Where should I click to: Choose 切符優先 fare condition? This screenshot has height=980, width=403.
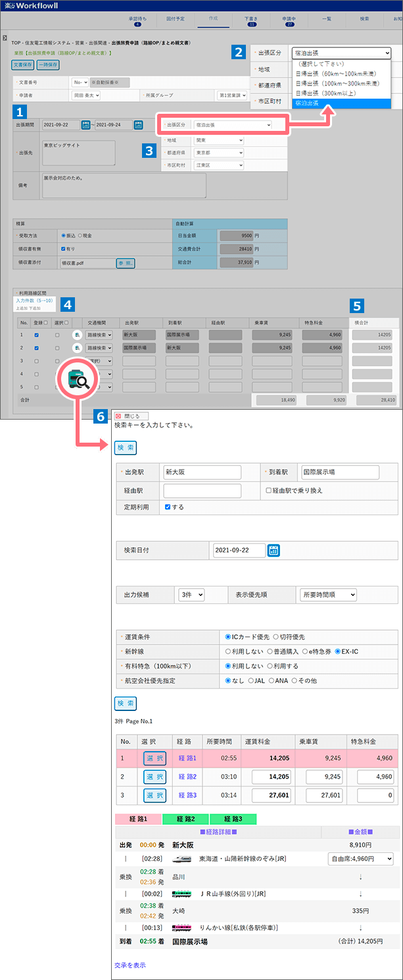(x=276, y=637)
